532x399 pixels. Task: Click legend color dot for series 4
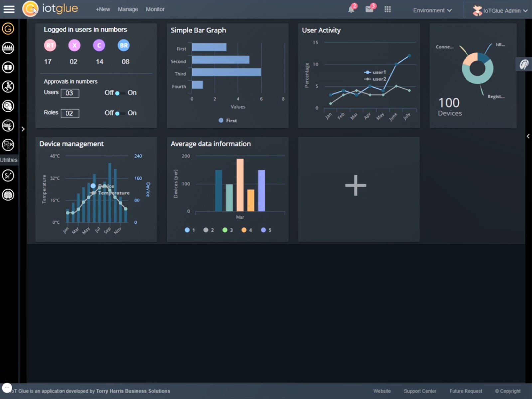click(x=244, y=230)
